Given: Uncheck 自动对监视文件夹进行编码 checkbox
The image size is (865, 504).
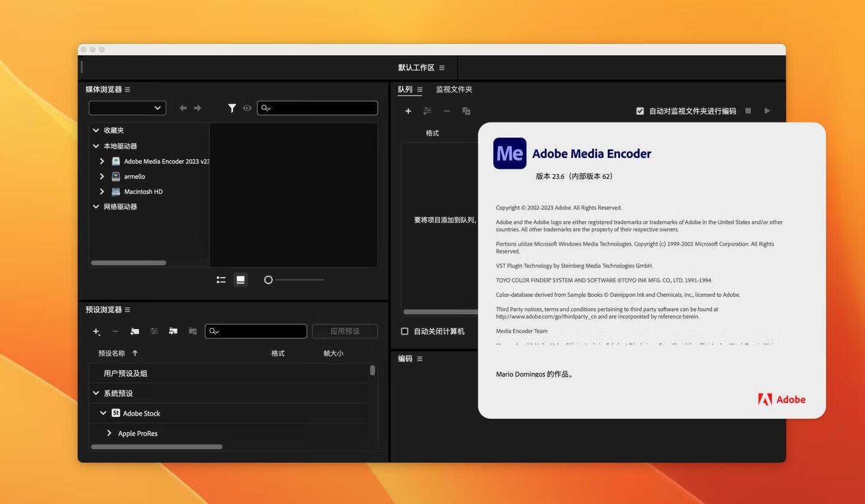Looking at the screenshot, I should pyautogui.click(x=640, y=111).
